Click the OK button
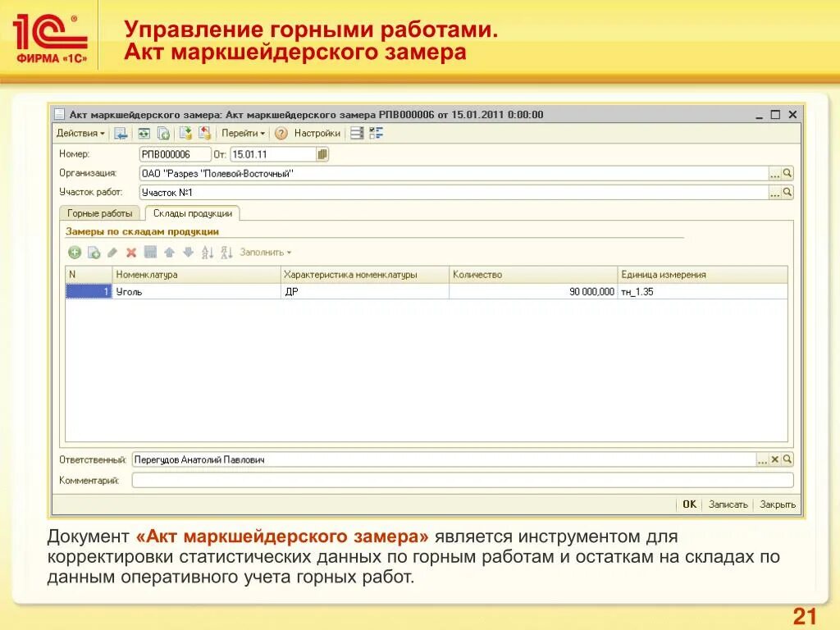The height and width of the screenshot is (630, 840). point(689,504)
